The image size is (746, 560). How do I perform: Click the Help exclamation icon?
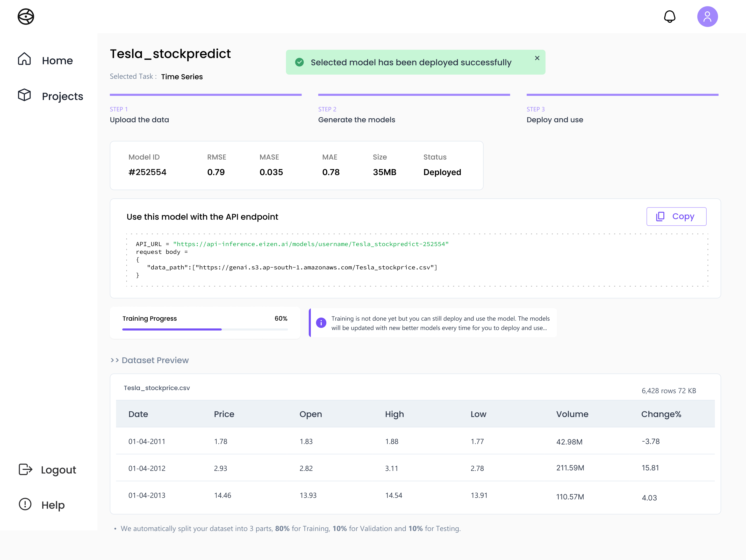(x=25, y=504)
